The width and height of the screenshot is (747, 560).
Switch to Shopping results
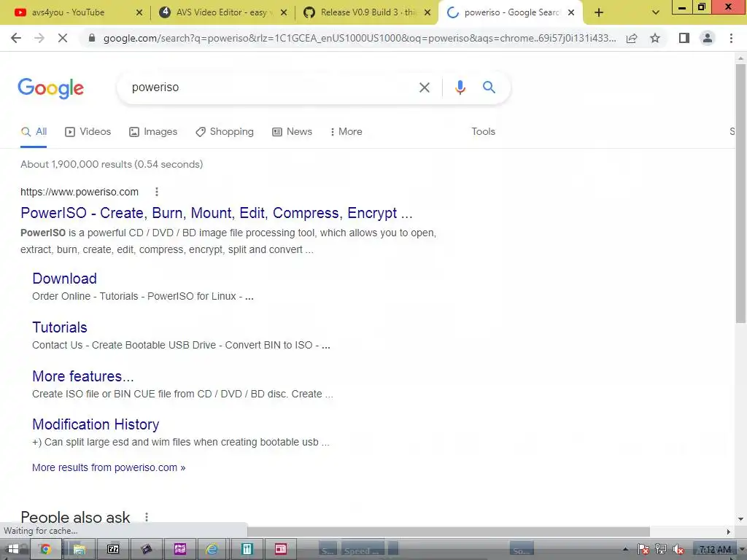225,132
